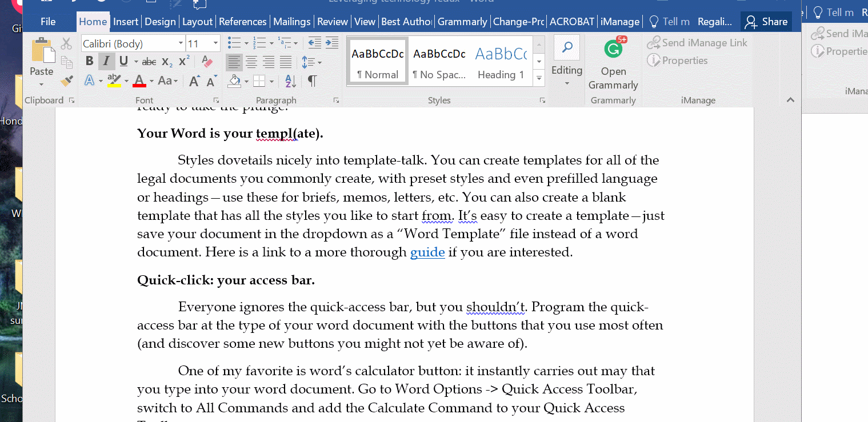This screenshot has width=868, height=422.
Task: Expand the font color dropdown arrow
Action: (x=152, y=81)
